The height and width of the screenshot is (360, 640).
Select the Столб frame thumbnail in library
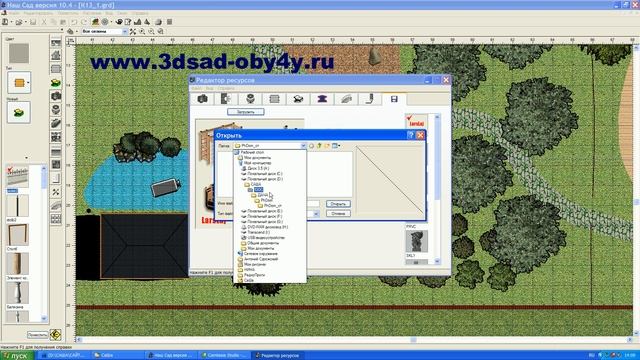17,235
